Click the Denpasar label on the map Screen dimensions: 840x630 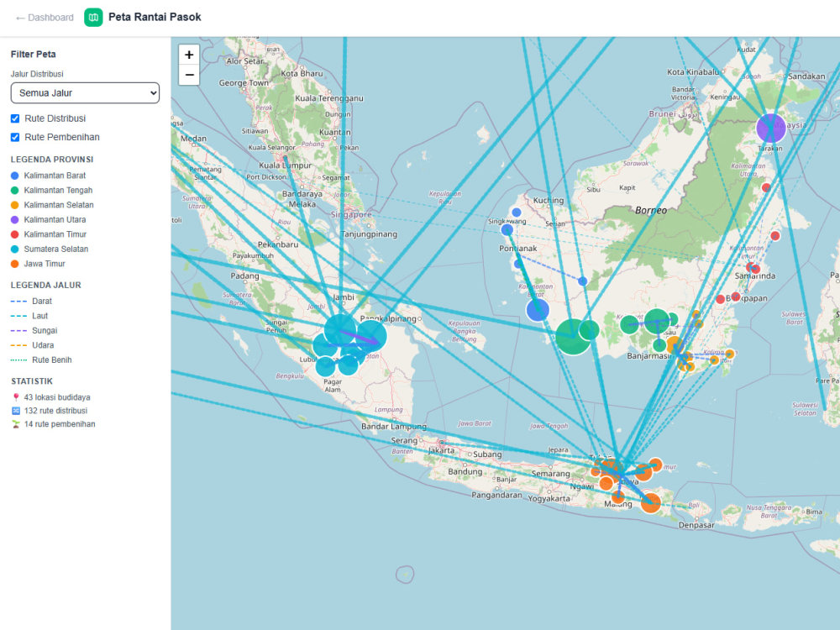coord(696,525)
